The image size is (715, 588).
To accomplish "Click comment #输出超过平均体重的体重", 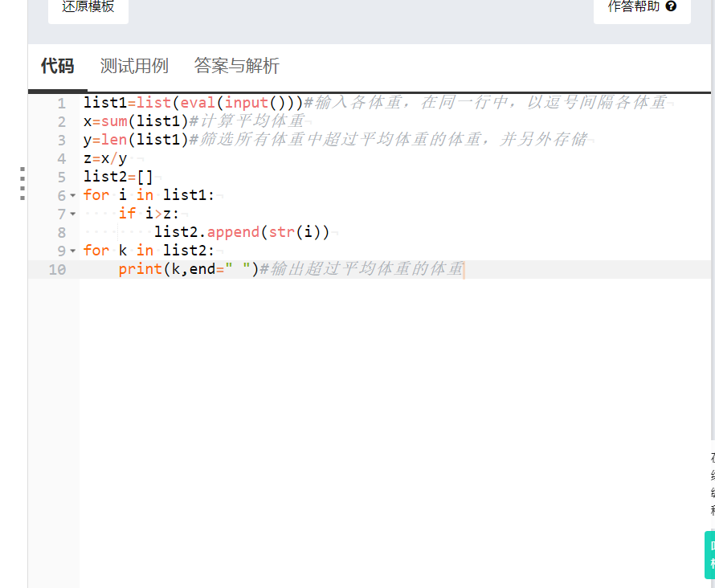I will point(362,269).
